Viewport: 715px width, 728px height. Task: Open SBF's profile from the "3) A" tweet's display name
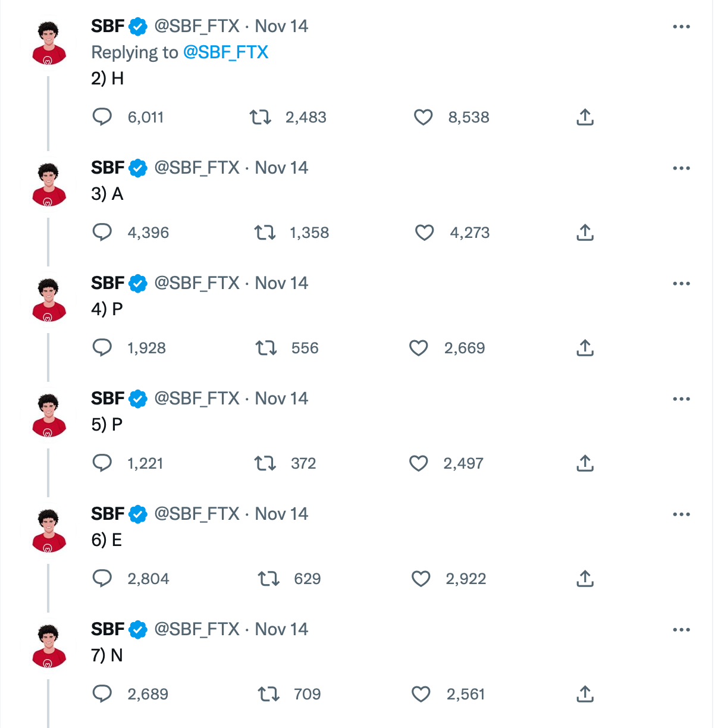coord(108,168)
